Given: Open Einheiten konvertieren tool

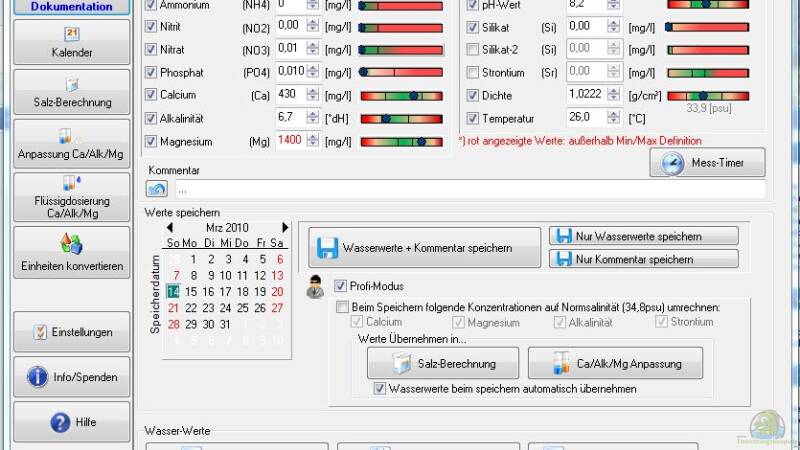Looking at the screenshot, I should pyautogui.click(x=71, y=254).
